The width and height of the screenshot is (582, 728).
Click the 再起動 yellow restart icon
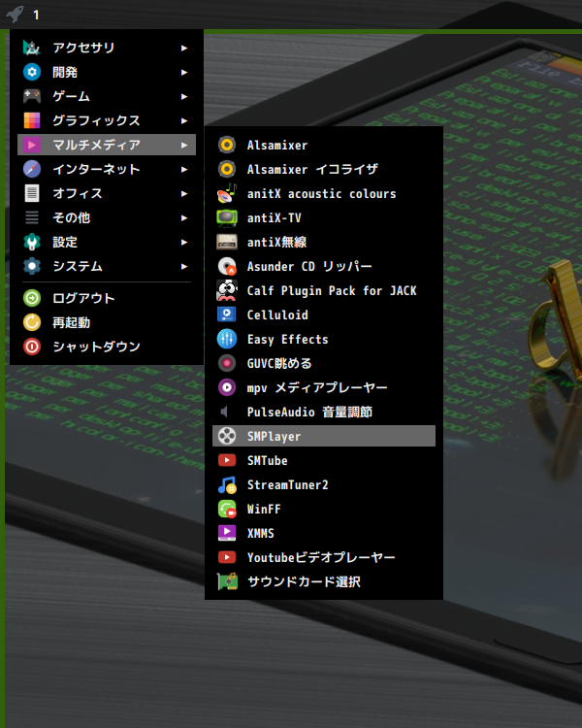(32, 322)
